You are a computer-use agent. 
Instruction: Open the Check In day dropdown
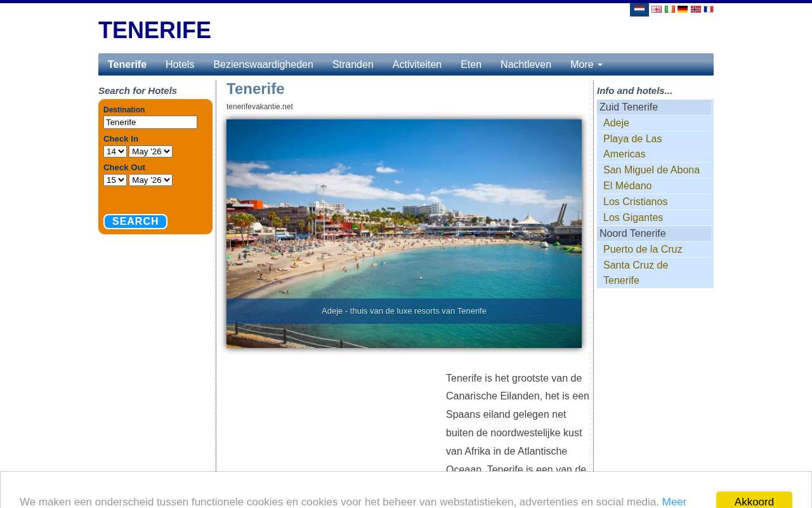point(115,151)
